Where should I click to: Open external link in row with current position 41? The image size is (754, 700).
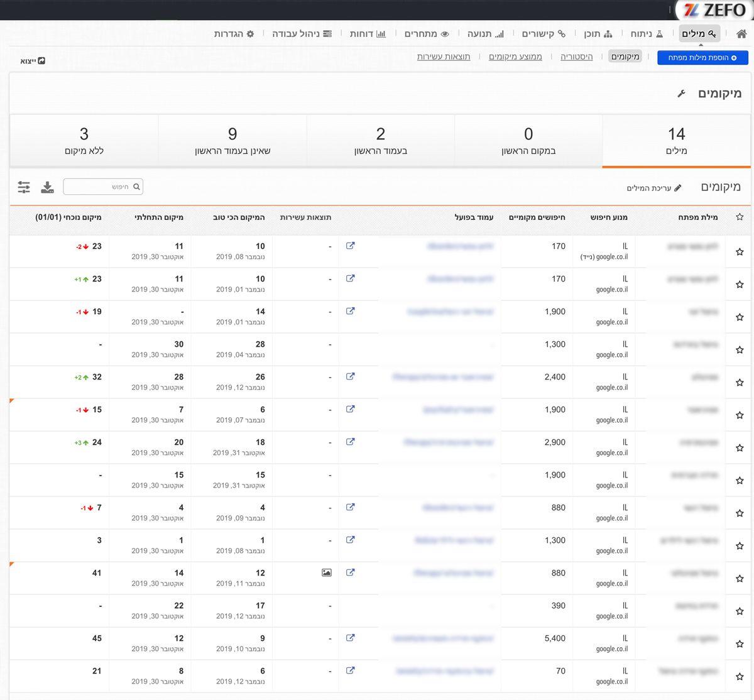coord(351,572)
